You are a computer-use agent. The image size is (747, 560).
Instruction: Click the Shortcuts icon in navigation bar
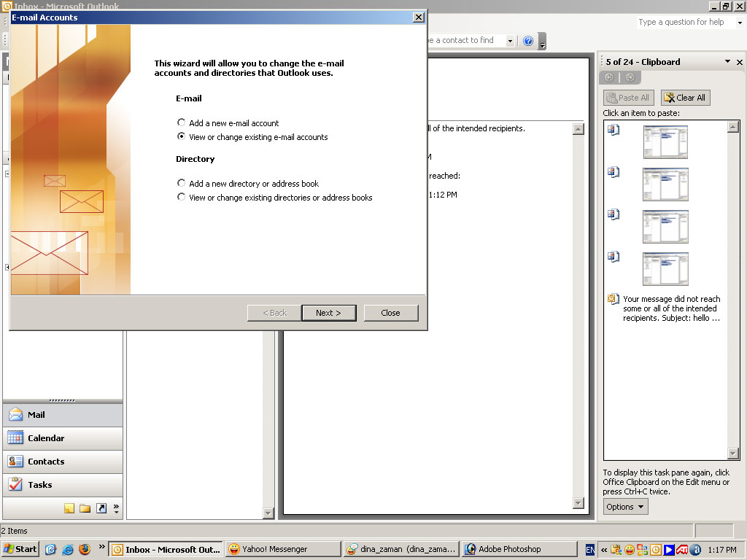(101, 508)
